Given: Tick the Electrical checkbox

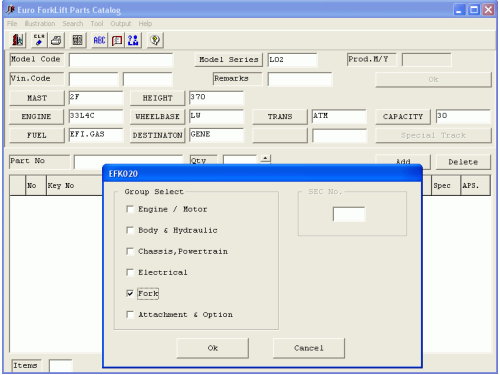Looking at the screenshot, I should [x=130, y=272].
